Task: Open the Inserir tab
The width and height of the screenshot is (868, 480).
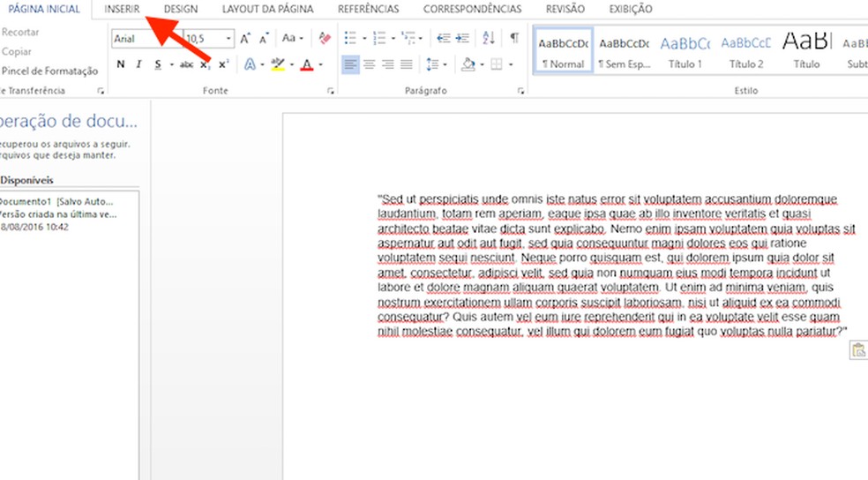Action: click(122, 9)
